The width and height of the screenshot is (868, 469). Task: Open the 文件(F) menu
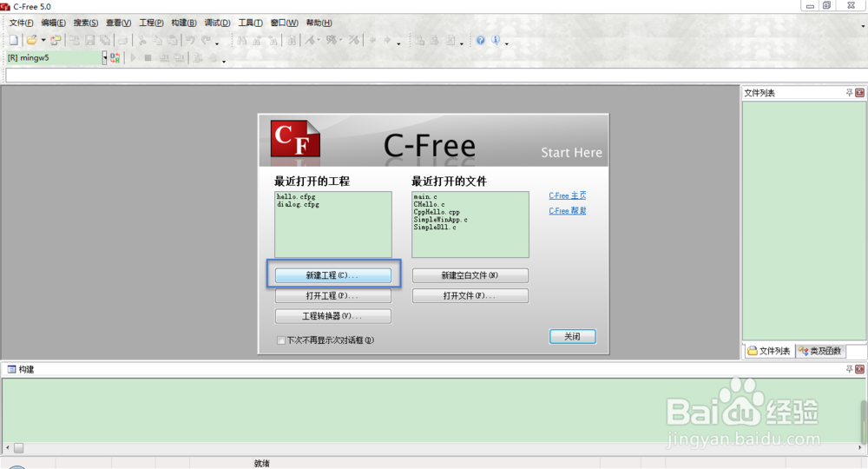click(x=21, y=23)
